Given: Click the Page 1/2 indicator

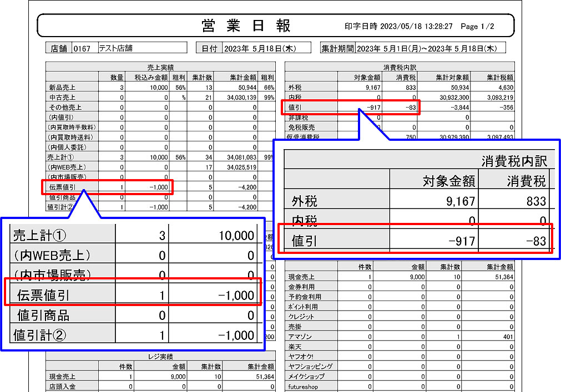Looking at the screenshot, I should point(477,27).
